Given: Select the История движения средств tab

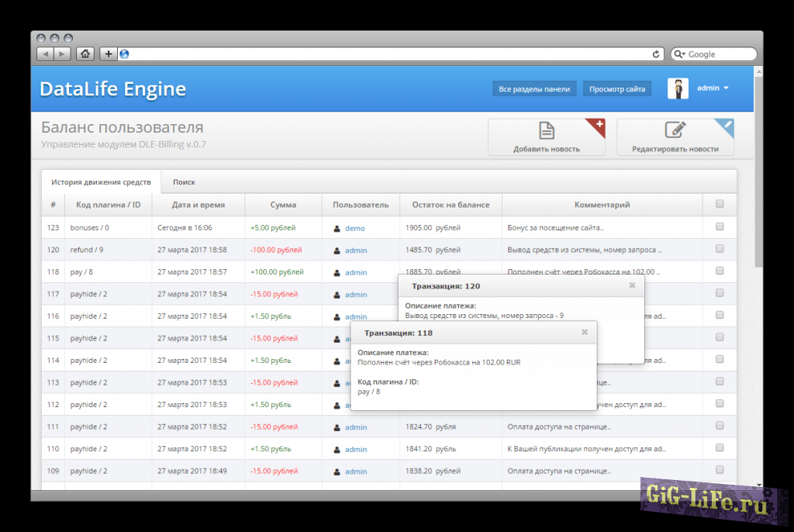Looking at the screenshot, I should (101, 182).
